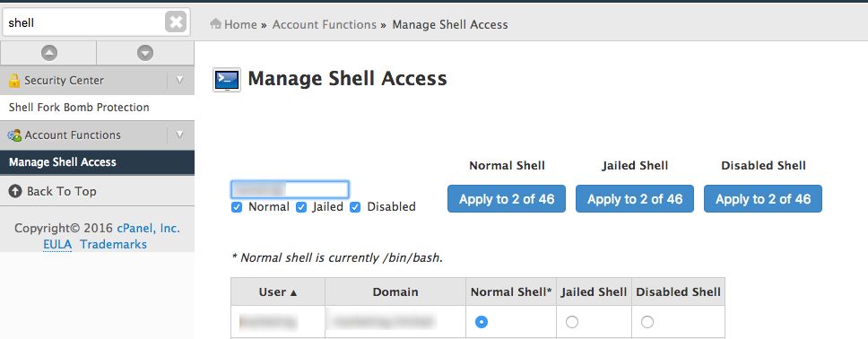Click the Back To Top arrow icon

15,191
